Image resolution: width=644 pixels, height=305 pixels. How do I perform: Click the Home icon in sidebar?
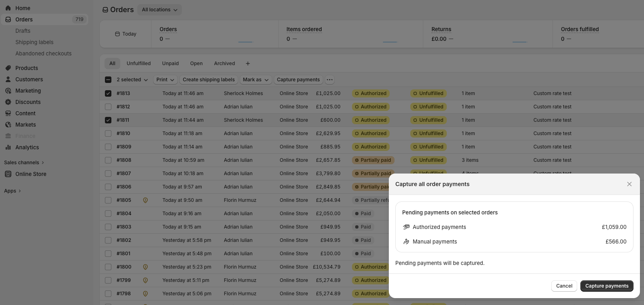coord(8,8)
